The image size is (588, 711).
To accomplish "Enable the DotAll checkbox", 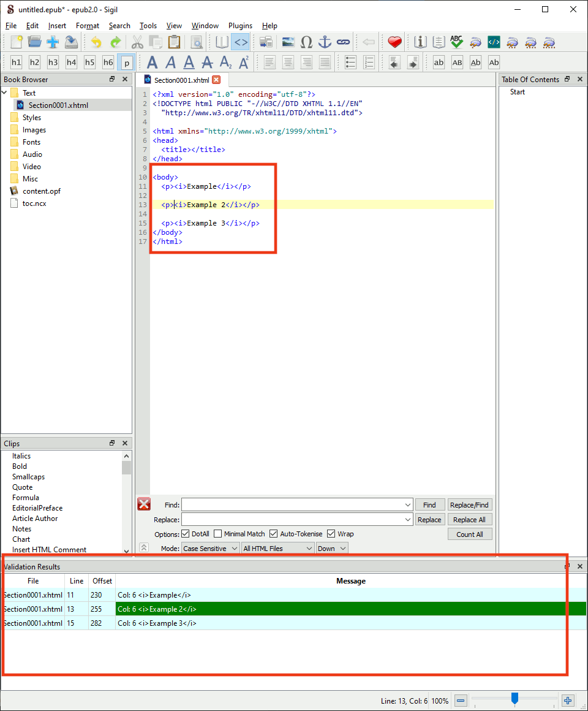I will pos(185,534).
